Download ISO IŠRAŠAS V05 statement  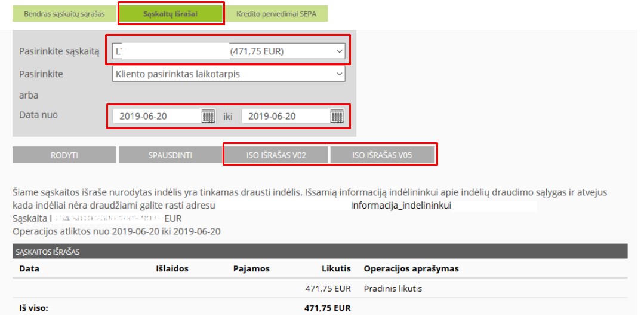click(383, 155)
